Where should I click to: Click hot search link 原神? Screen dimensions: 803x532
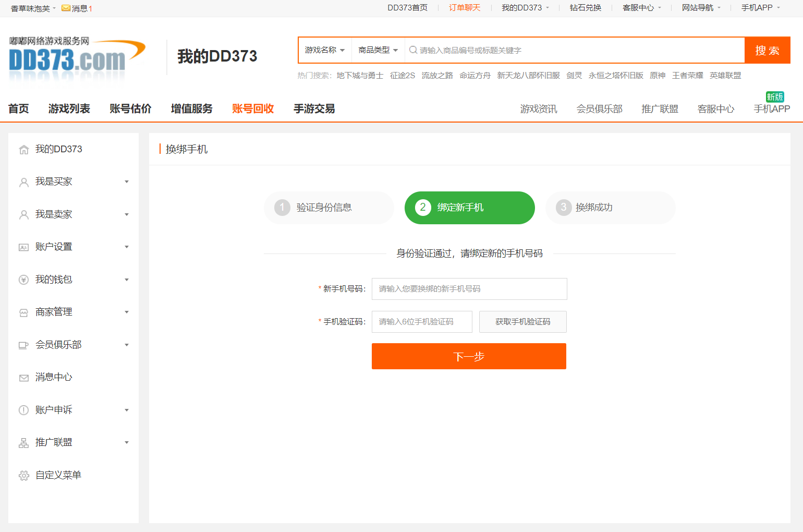click(x=658, y=76)
